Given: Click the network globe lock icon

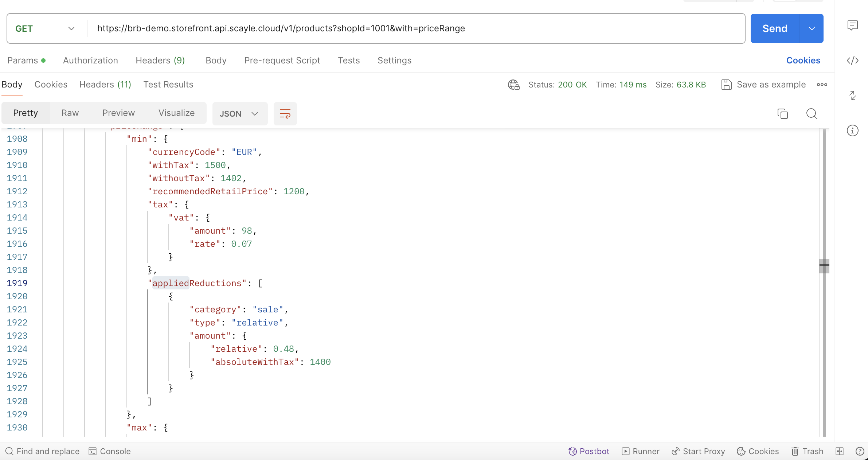Looking at the screenshot, I should pos(513,85).
